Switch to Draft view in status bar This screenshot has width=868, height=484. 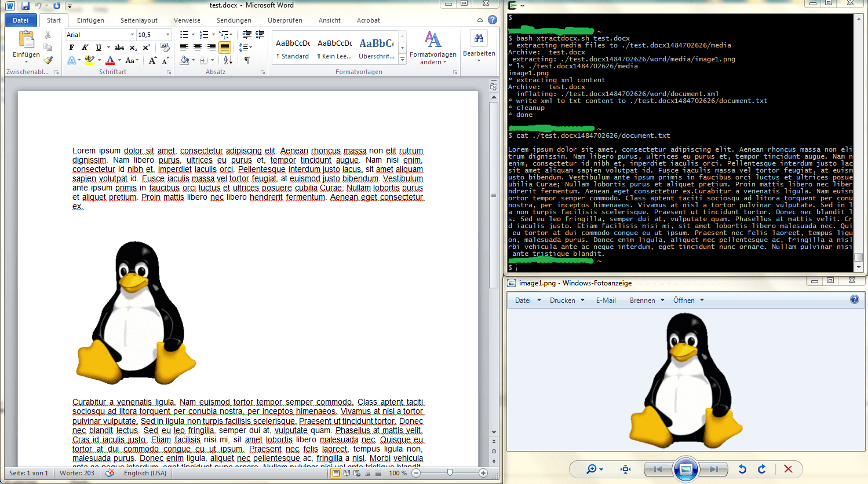coord(378,473)
